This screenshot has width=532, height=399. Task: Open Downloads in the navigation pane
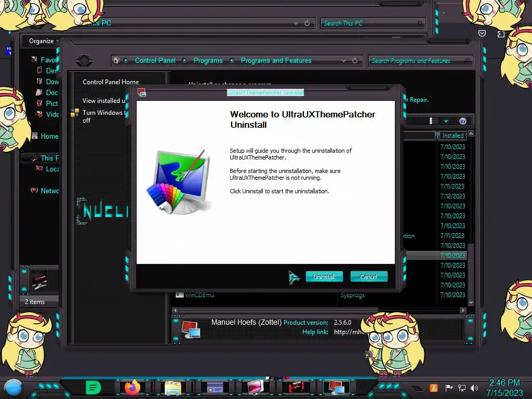52,82
